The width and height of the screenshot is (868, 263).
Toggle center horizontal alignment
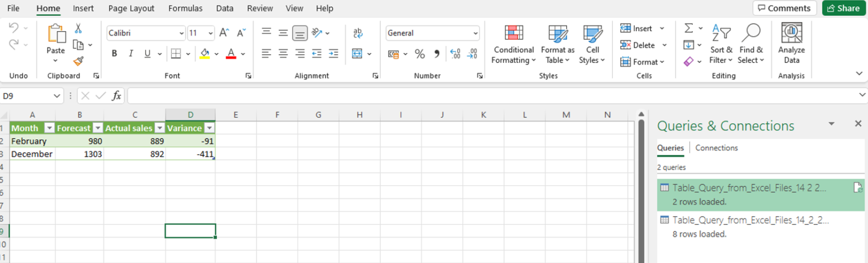pos(283,54)
